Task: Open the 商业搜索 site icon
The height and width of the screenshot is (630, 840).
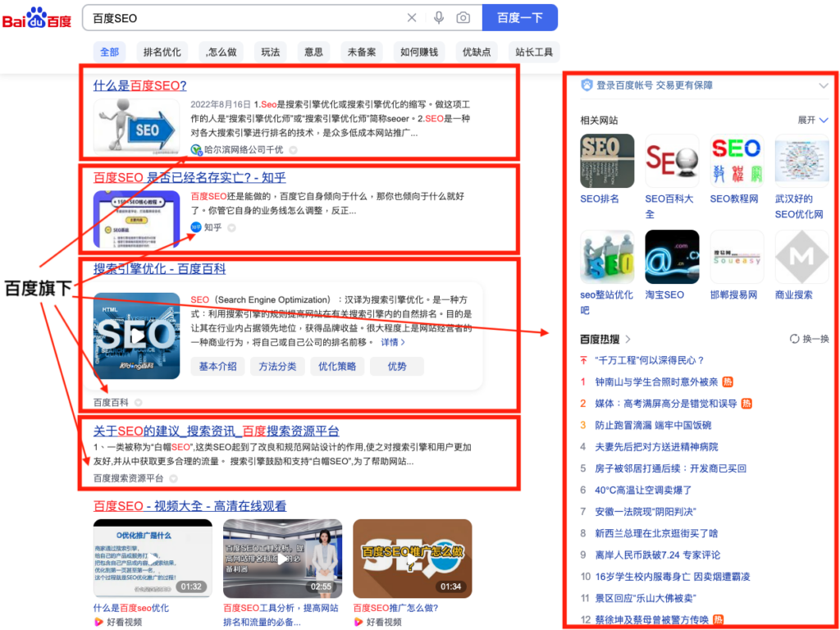Action: pyautogui.click(x=801, y=257)
